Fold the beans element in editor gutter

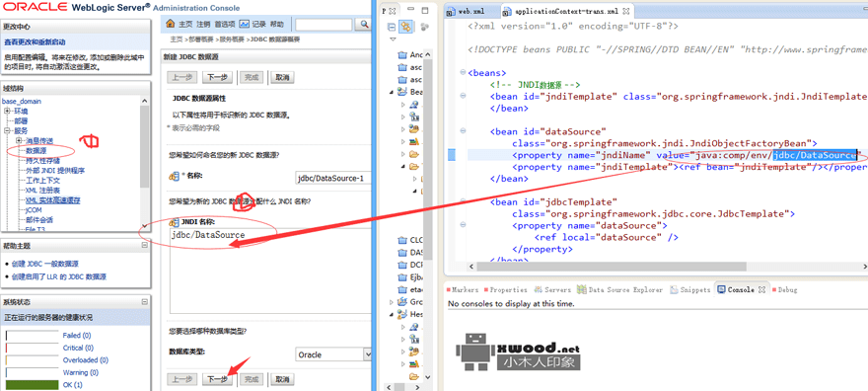tap(463, 72)
